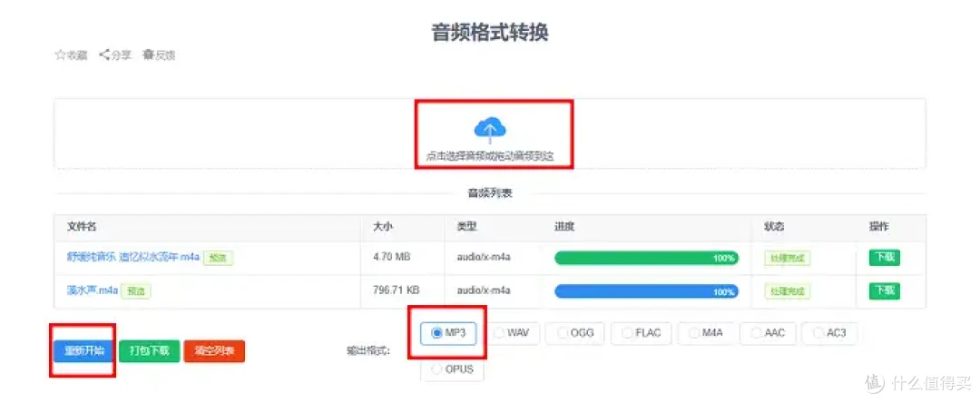The image size is (980, 403).
Task: Click the cloud upload icon
Action: click(490, 130)
